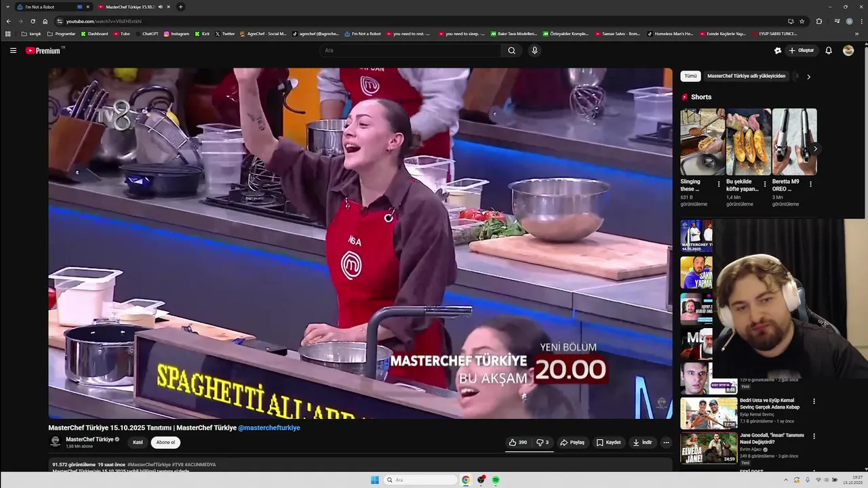
Task: Open more actions three-dot menu under video
Action: click(x=666, y=443)
